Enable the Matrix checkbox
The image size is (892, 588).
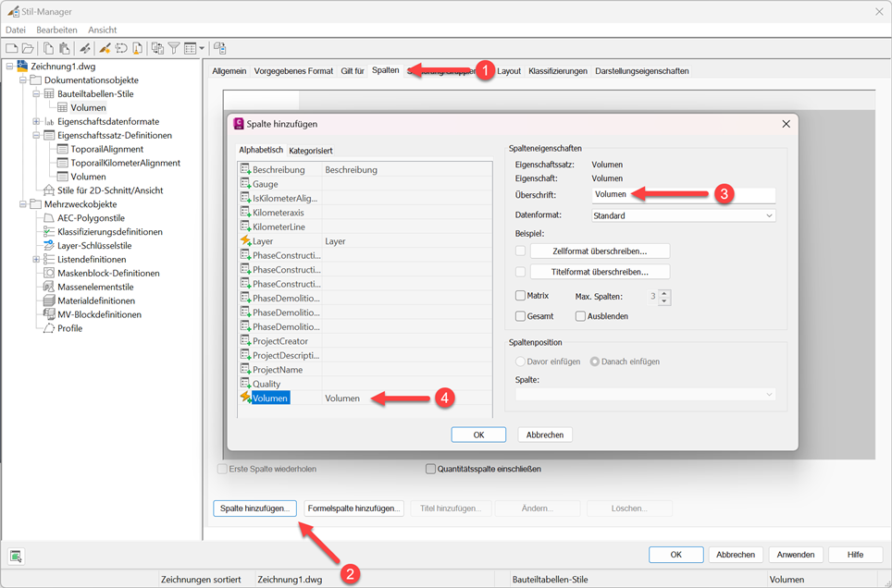pos(521,296)
